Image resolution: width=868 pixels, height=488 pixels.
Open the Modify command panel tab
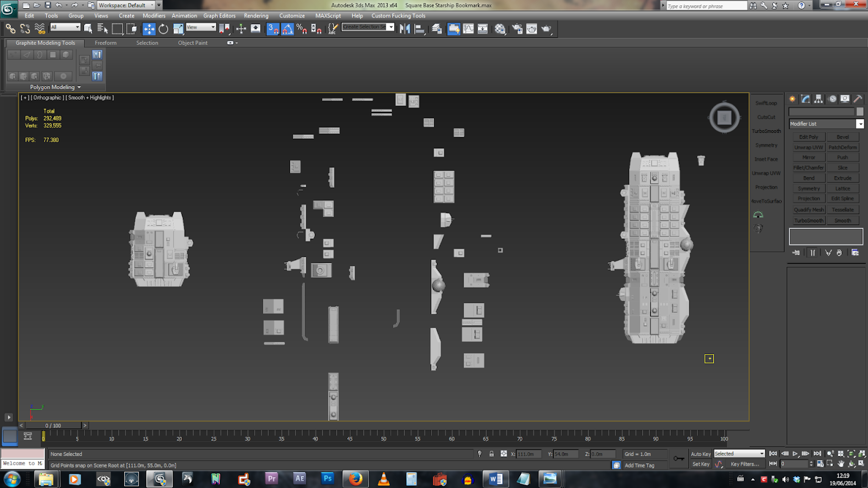(805, 99)
